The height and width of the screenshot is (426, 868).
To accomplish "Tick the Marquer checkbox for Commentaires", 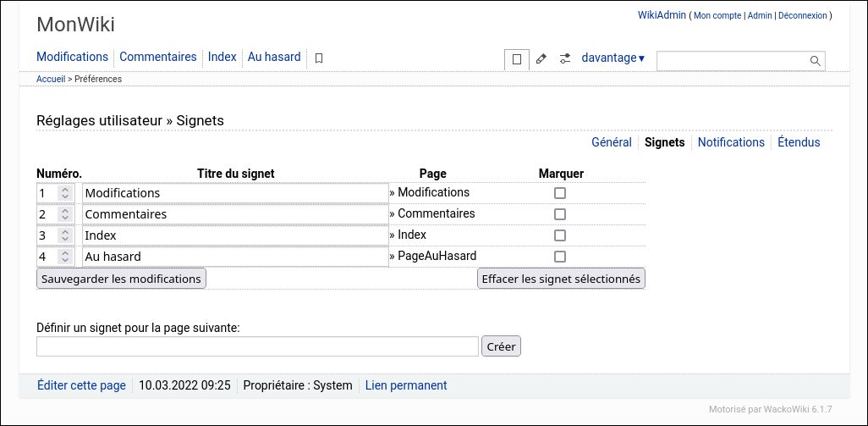I will click(x=559, y=214).
